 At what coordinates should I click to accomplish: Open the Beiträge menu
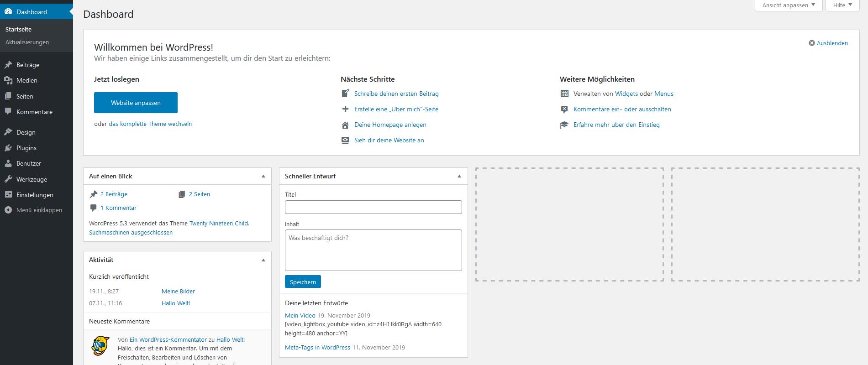coord(37,65)
